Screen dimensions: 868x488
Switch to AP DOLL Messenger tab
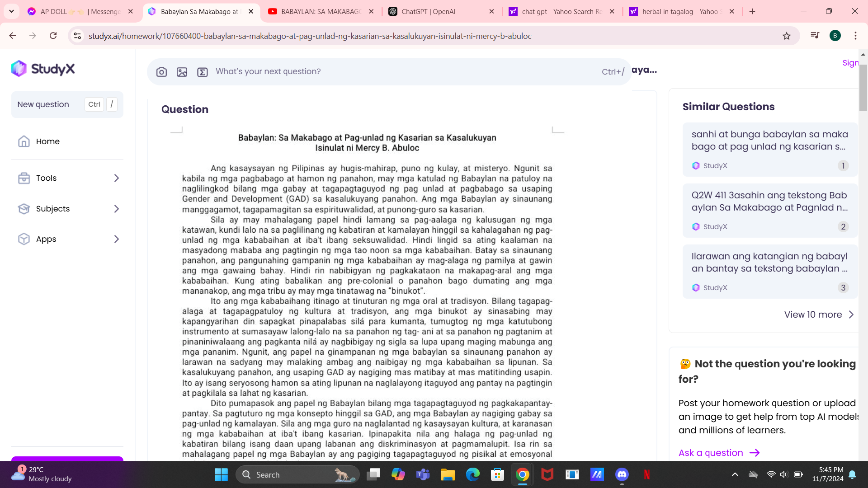(80, 11)
